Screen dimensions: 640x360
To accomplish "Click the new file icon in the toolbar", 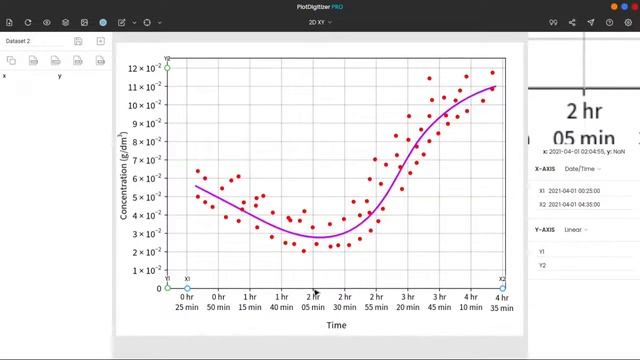I will click(9, 22).
